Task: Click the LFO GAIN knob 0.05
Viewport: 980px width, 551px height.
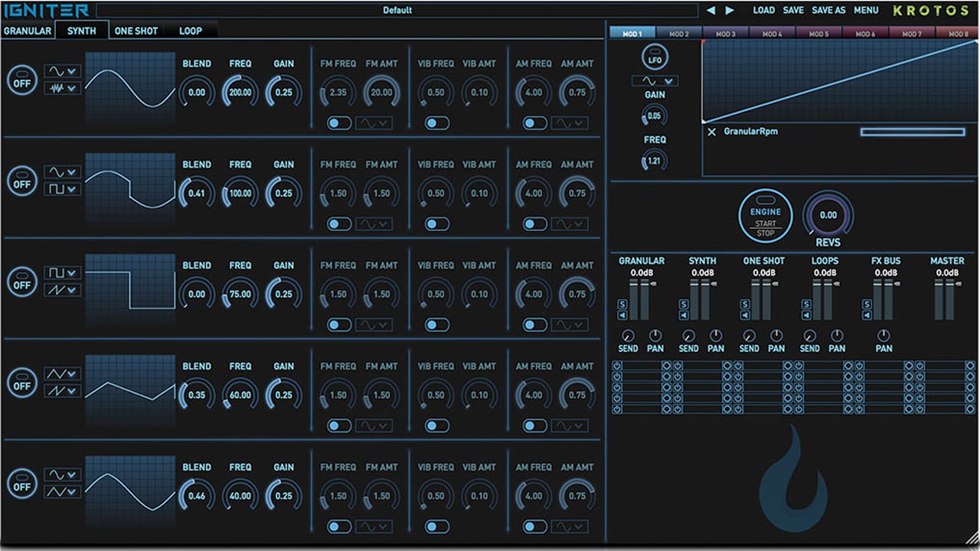Action: pos(654,116)
